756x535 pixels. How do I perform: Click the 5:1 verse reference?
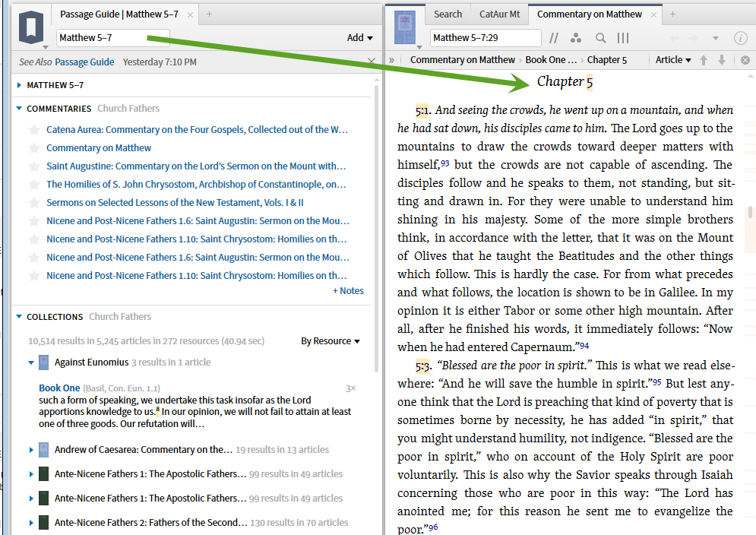tap(422, 111)
